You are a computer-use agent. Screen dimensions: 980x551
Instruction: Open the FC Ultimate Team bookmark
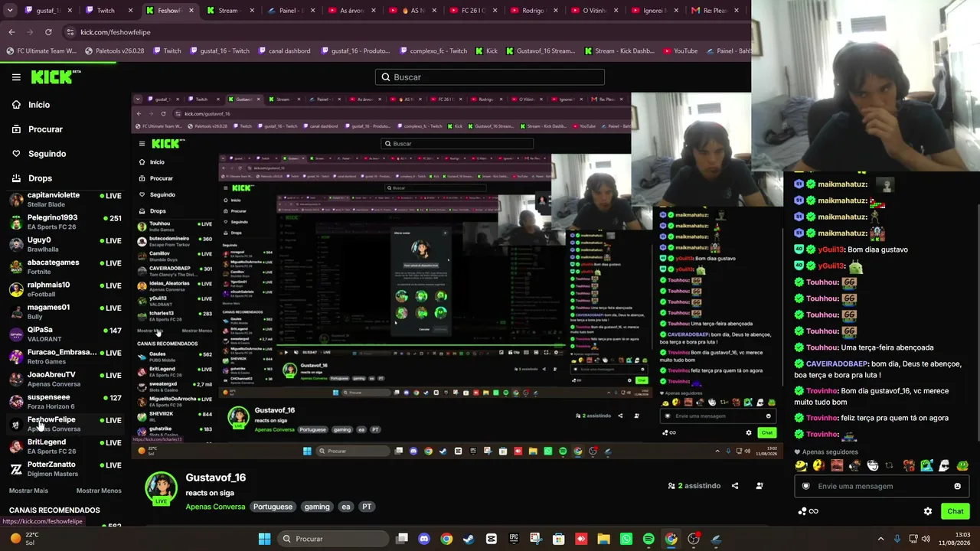click(x=41, y=51)
